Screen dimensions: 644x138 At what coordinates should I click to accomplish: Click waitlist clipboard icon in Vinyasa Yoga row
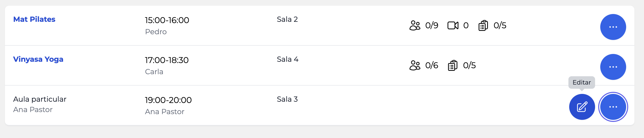click(452, 65)
